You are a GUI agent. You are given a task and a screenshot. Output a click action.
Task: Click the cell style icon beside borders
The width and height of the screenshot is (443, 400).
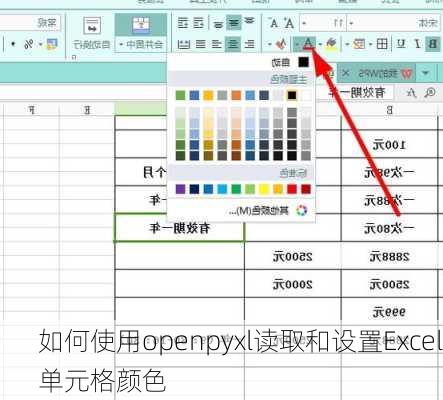point(359,44)
